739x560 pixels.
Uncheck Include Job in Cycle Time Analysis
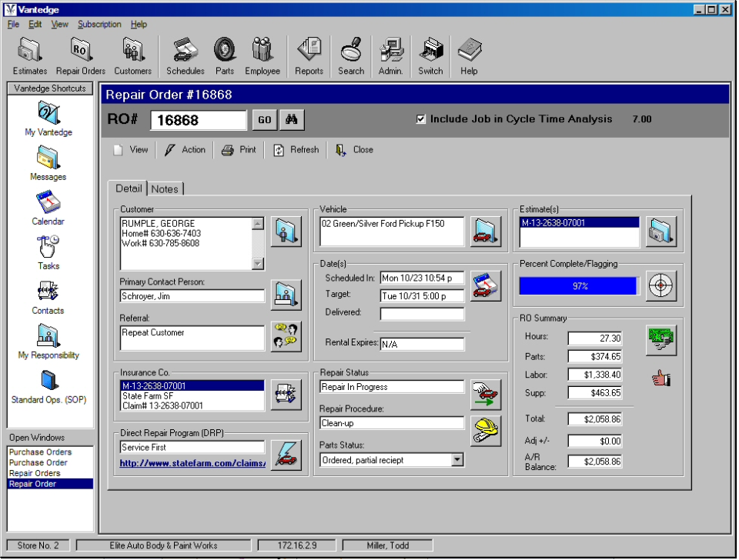[420, 119]
